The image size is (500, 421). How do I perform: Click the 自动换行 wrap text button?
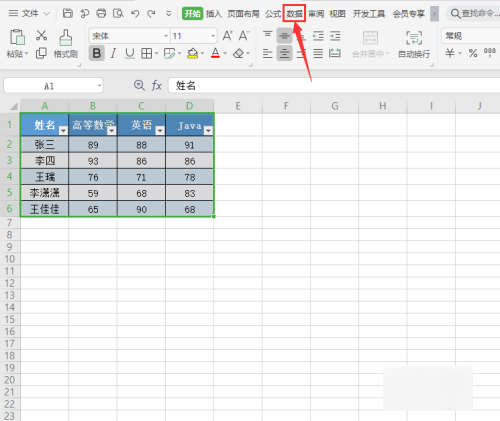click(x=414, y=44)
